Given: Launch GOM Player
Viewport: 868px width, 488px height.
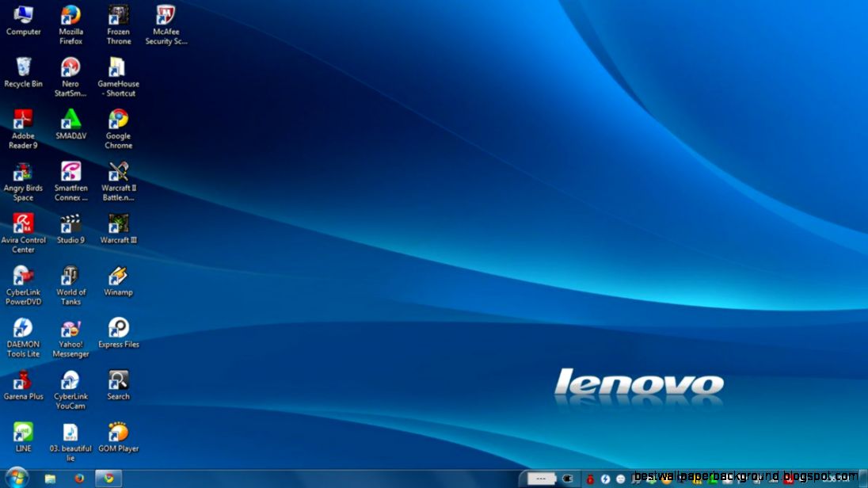Looking at the screenshot, I should point(119,437).
